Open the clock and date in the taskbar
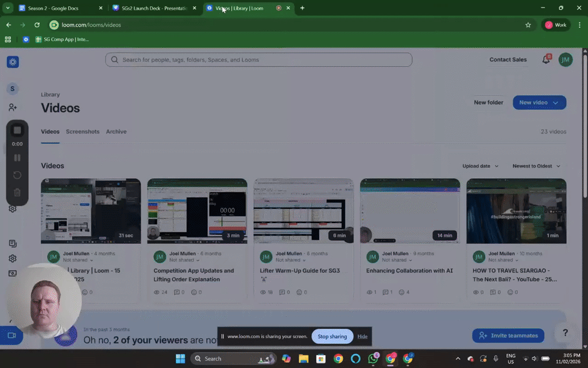 568,359
